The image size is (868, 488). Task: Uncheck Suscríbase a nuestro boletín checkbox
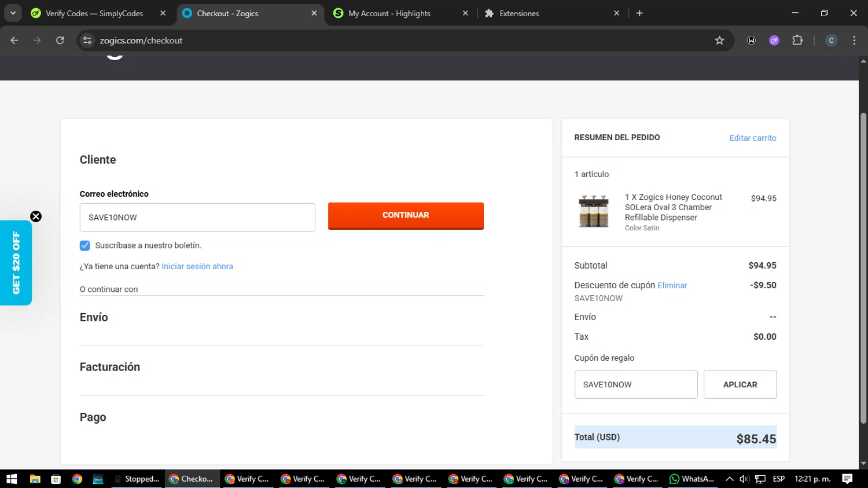(x=85, y=245)
